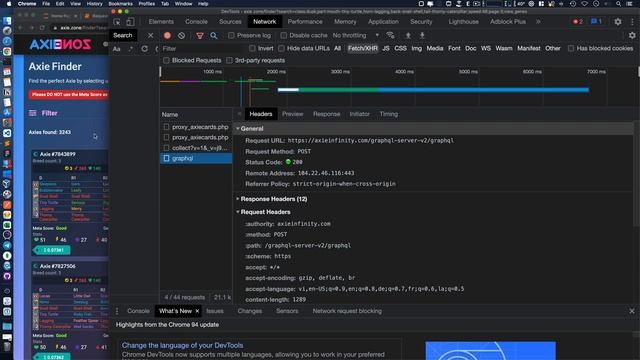Tick checkbox beside first proxy_axiecards.php
The width and height of the screenshot is (640, 360).
pos(166,127)
